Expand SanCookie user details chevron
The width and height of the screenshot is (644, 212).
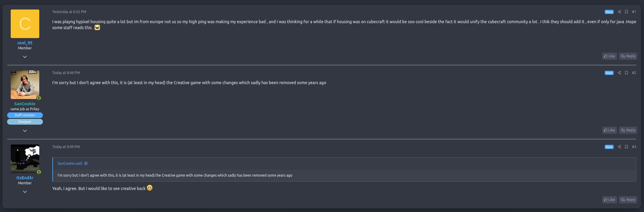(25, 131)
